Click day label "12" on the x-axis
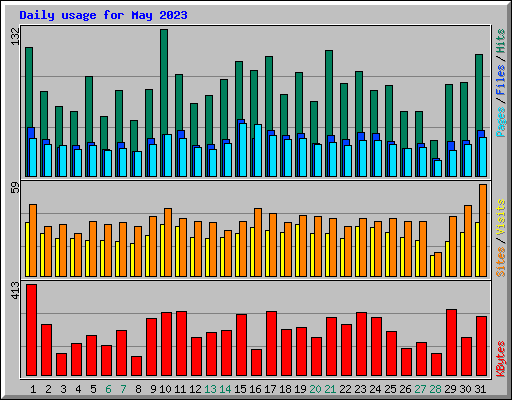This screenshot has width=512, height=400. click(195, 389)
